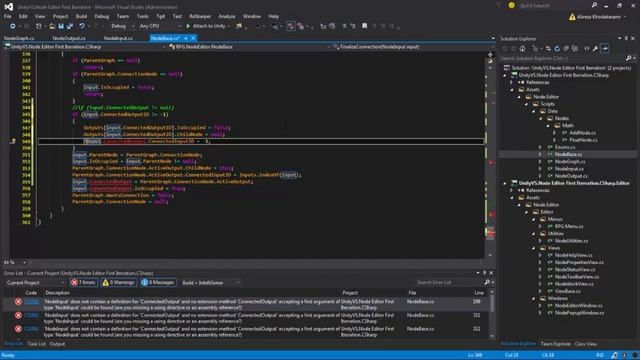Click the feedback smiley icon in title bar
640x360 pixels.
511,6
